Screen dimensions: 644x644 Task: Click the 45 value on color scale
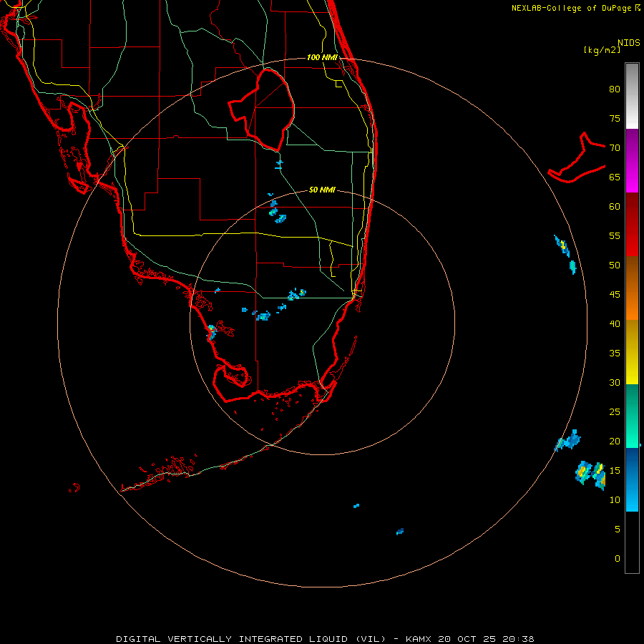coord(615,295)
